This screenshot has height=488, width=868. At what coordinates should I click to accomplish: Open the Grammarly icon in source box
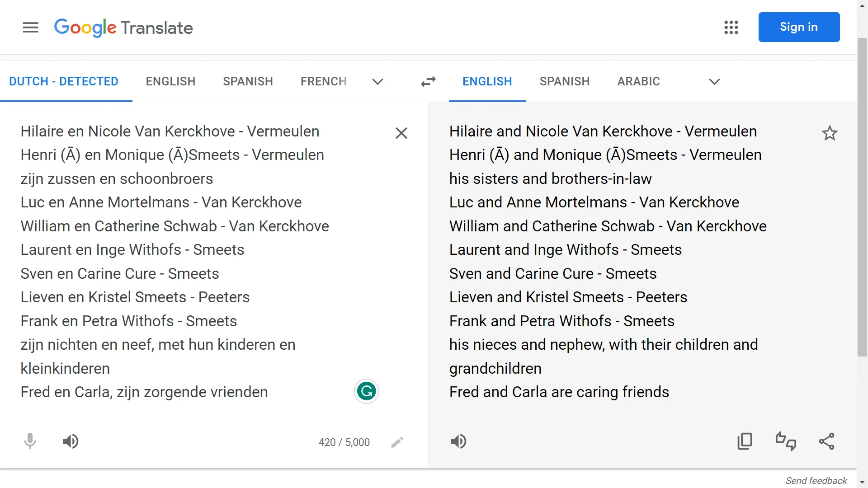(366, 391)
